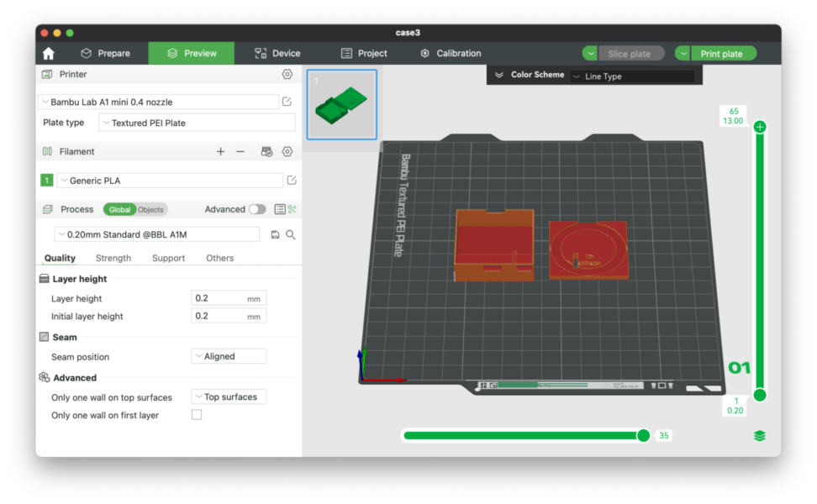Open the Color Scheme Line Type dropdown

point(633,76)
